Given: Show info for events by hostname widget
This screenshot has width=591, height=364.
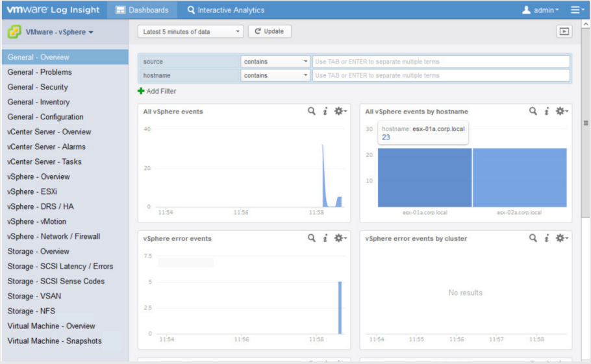Looking at the screenshot, I should [x=547, y=111].
